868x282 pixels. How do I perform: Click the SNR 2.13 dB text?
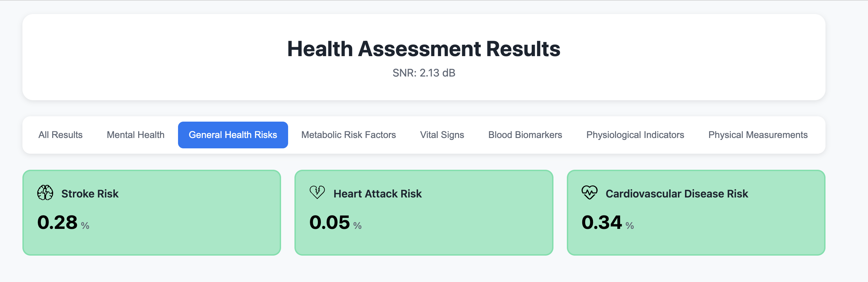(x=424, y=73)
